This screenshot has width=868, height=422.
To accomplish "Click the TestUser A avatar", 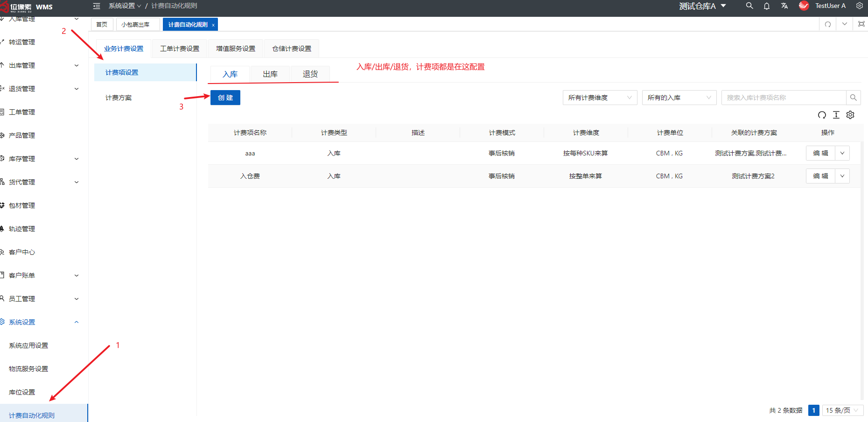I will [x=804, y=6].
